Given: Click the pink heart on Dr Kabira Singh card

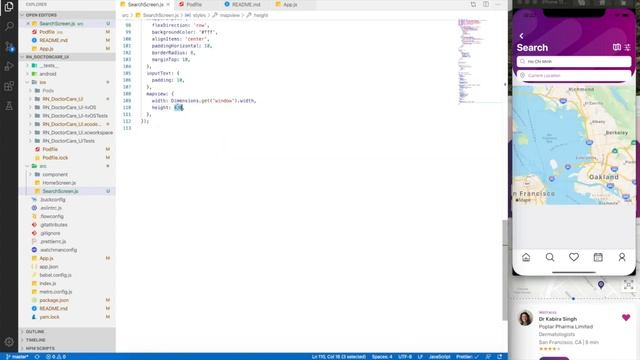Looking at the screenshot, I should [x=626, y=318].
